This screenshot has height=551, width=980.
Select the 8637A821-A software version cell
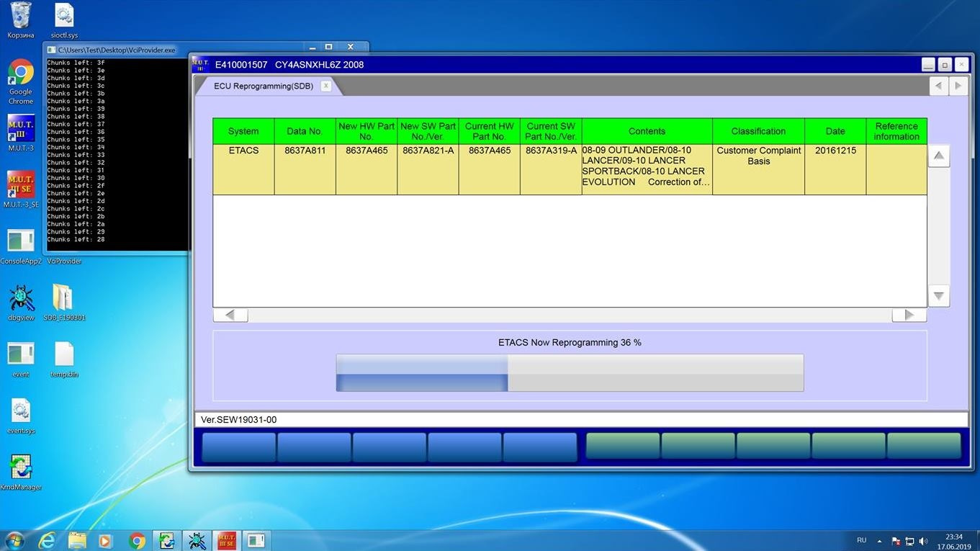point(428,169)
